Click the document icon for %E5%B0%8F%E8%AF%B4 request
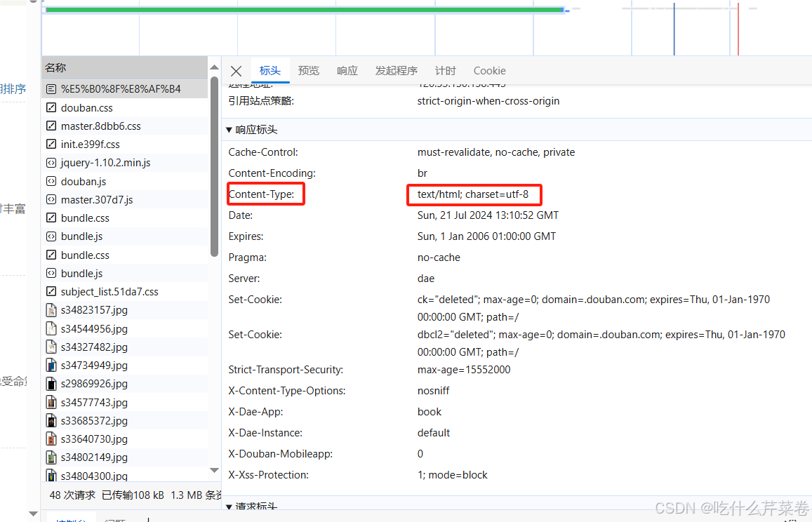Viewport: 812px width, 522px height. click(51, 89)
